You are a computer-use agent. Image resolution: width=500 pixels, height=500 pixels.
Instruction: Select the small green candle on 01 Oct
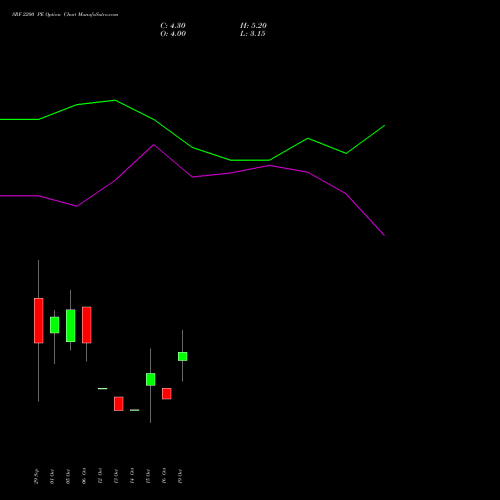tap(55, 325)
